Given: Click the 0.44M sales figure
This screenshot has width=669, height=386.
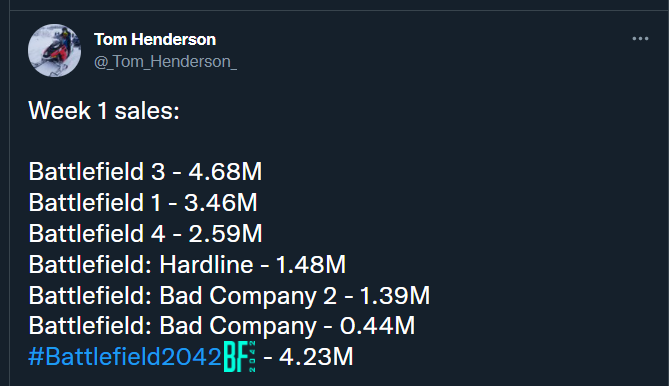Looking at the screenshot, I should (377, 326).
